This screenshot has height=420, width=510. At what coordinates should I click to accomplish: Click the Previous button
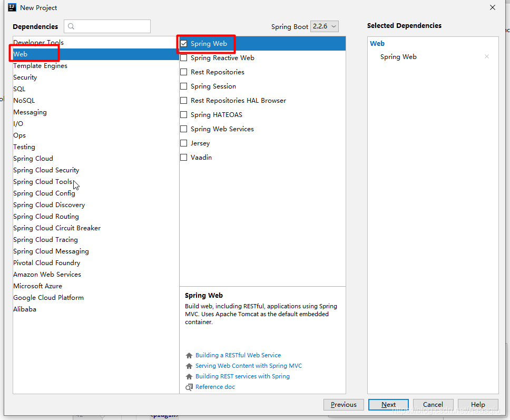click(344, 405)
